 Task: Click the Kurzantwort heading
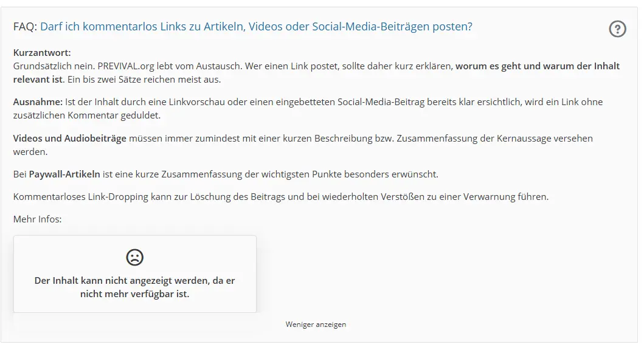click(42, 52)
